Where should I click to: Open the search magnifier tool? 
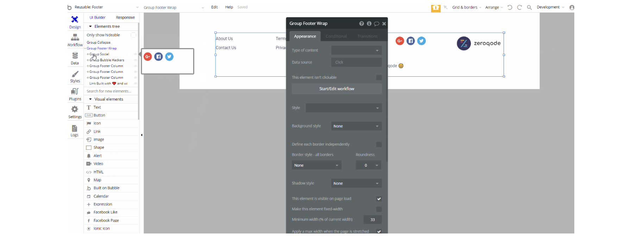pyautogui.click(x=529, y=7)
